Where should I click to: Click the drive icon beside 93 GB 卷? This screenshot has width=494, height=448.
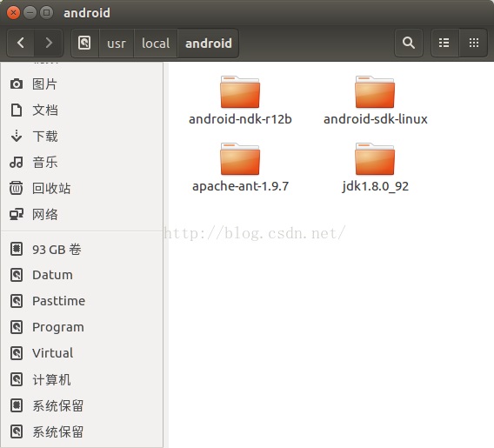point(17,249)
